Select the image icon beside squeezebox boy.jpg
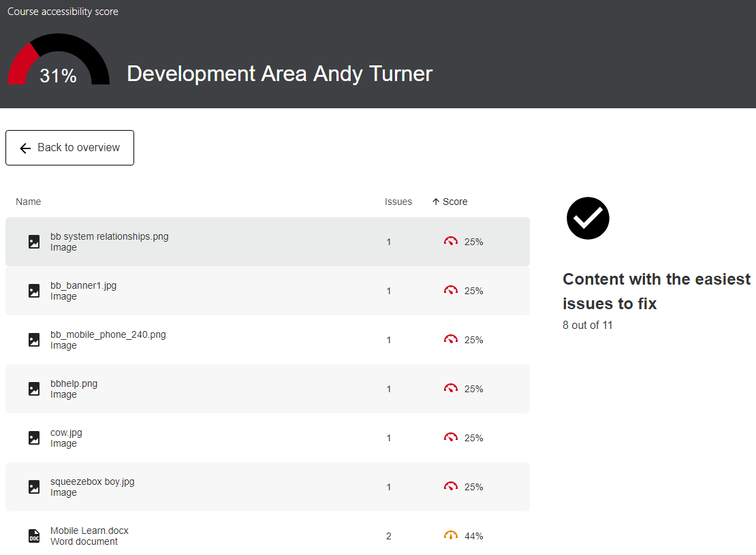This screenshot has width=756, height=555. 34,487
